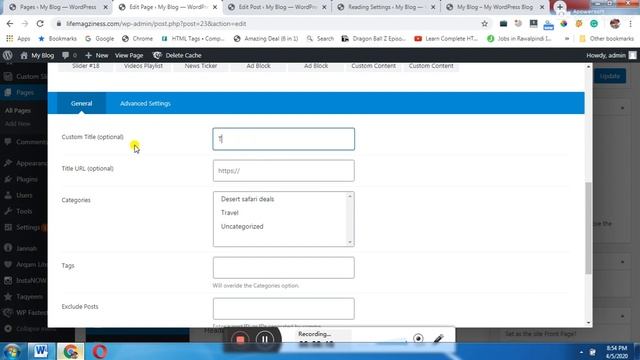Image resolution: width=640 pixels, height=360 pixels.
Task: Click the Tags input field
Action: [284, 268]
